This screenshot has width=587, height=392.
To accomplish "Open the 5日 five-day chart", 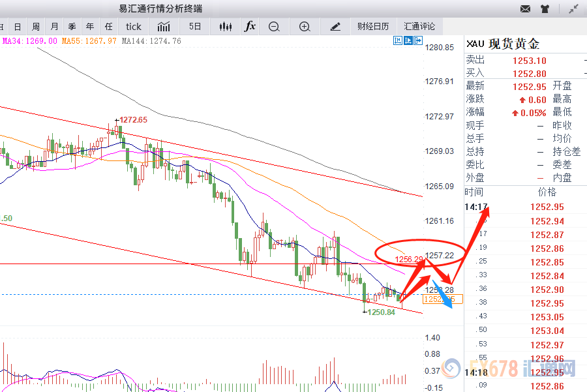I will point(194,27).
